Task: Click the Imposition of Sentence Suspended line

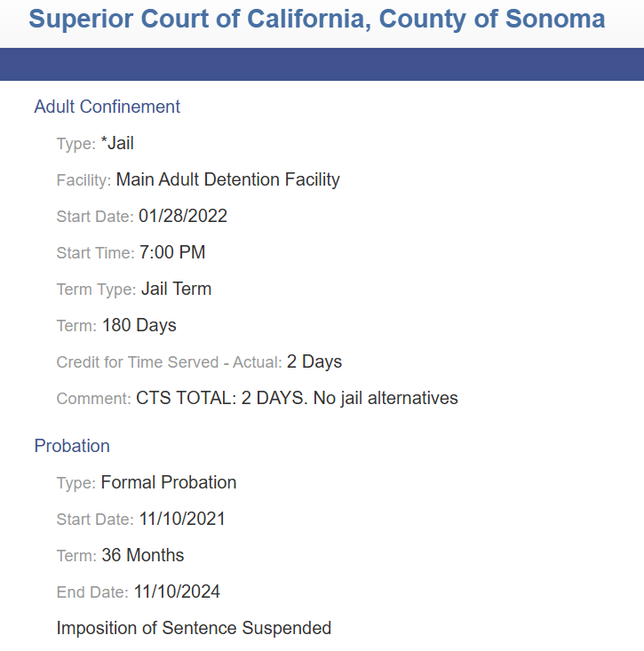Action: [194, 628]
